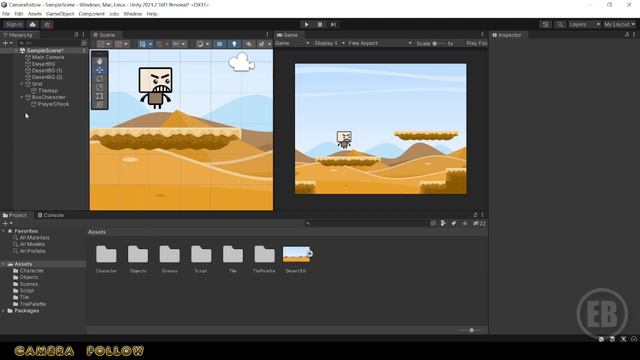
Task: Click the Sign in button
Action: [14, 24]
